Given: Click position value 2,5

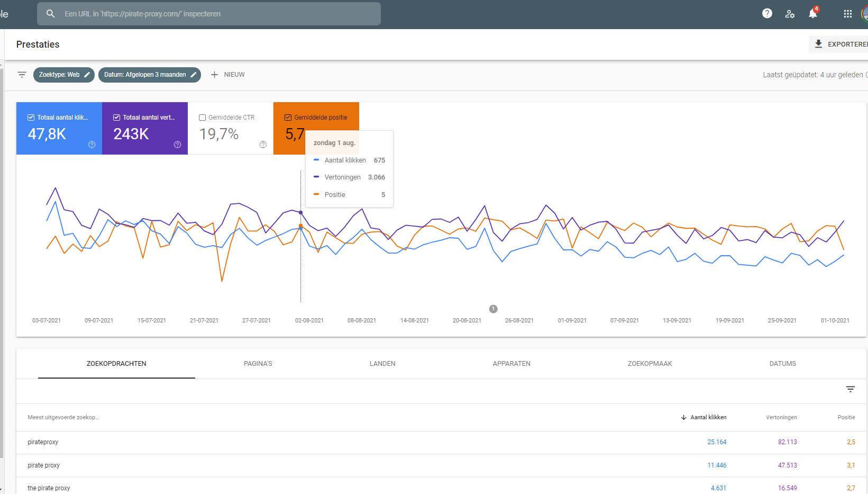Looking at the screenshot, I should tap(851, 442).
